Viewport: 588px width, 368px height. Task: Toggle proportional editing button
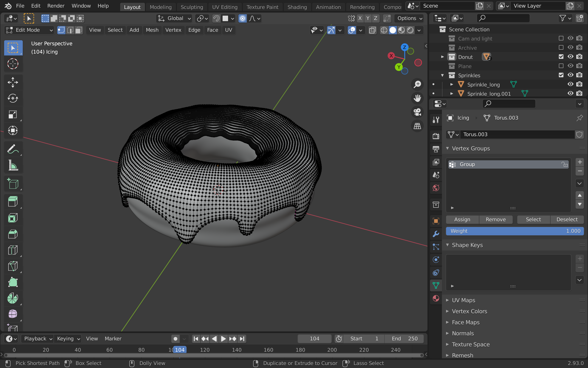click(x=243, y=18)
